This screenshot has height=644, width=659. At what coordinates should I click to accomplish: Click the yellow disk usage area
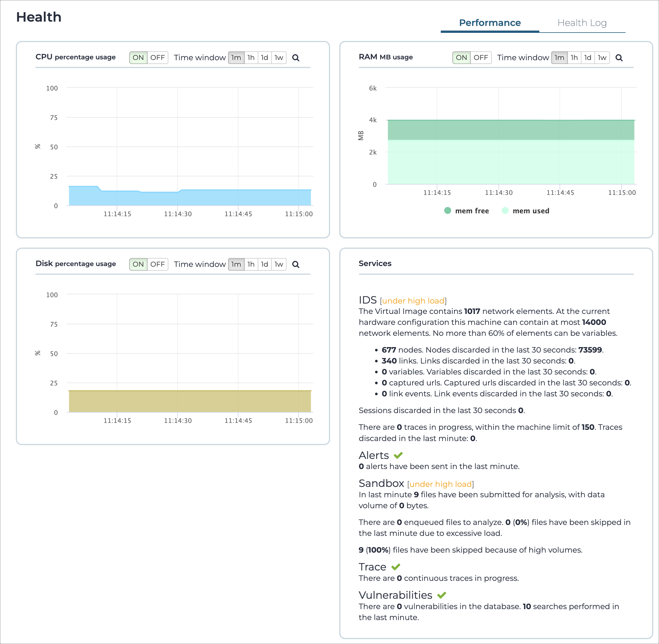(x=190, y=402)
